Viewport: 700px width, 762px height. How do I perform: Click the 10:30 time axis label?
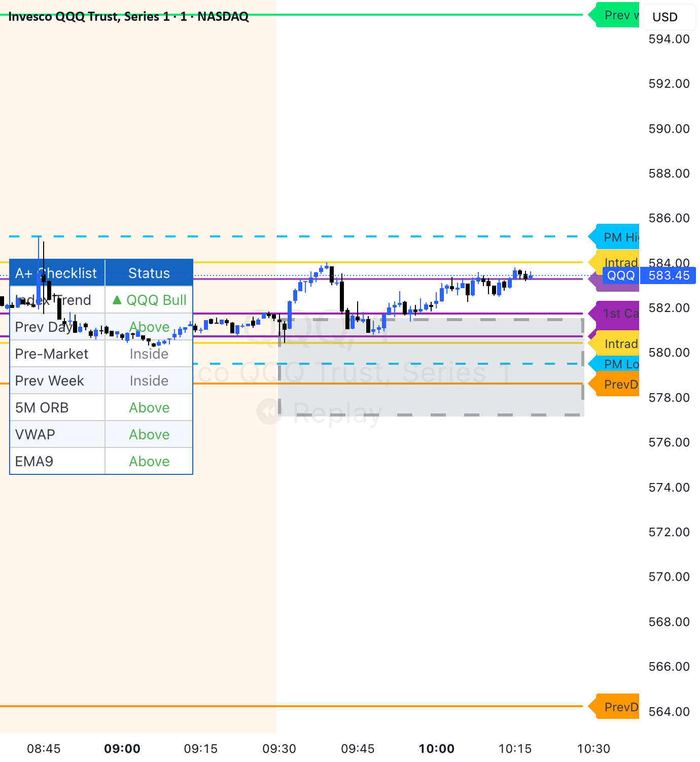coord(594,749)
